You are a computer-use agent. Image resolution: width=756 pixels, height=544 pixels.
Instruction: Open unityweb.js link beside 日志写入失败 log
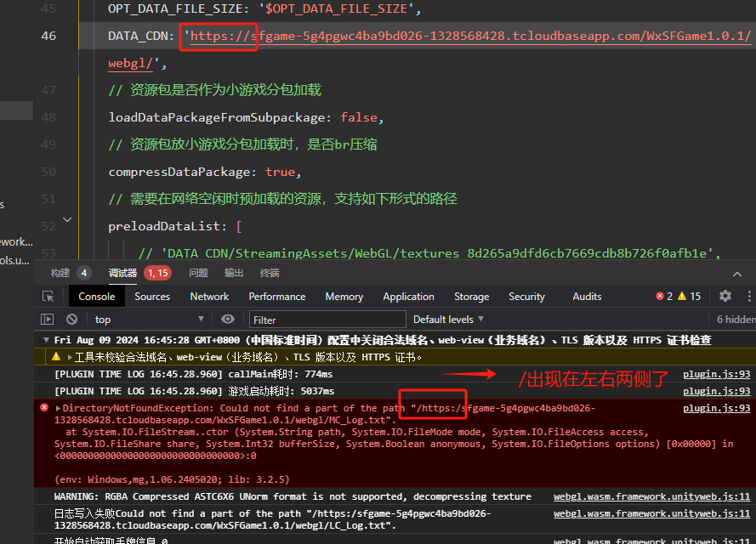click(651, 513)
